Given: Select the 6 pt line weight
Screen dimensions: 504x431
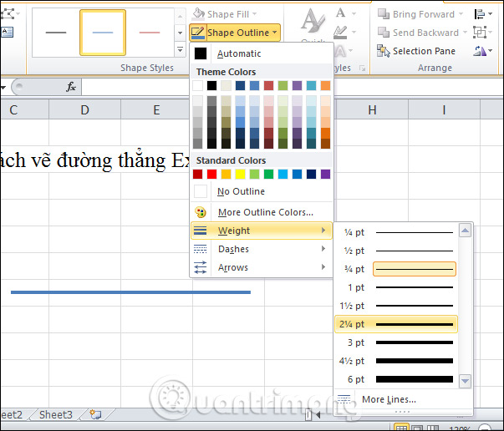Looking at the screenshot, I should pos(396,379).
